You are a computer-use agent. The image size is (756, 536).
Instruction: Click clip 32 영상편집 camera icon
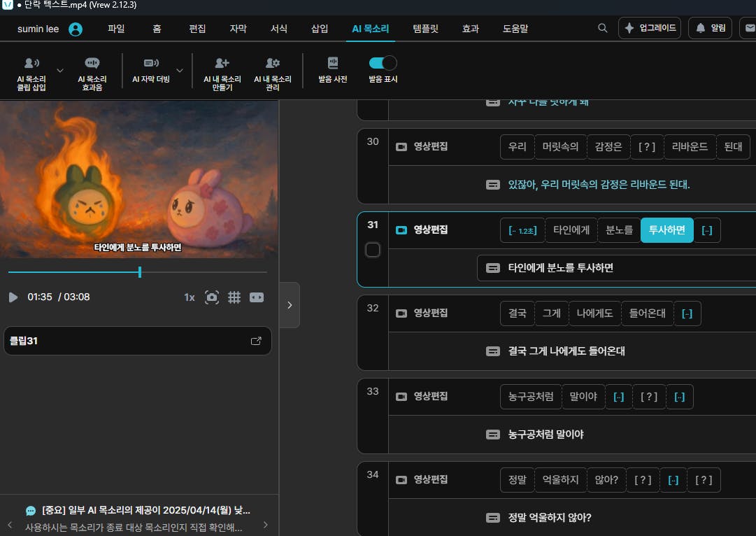[401, 313]
